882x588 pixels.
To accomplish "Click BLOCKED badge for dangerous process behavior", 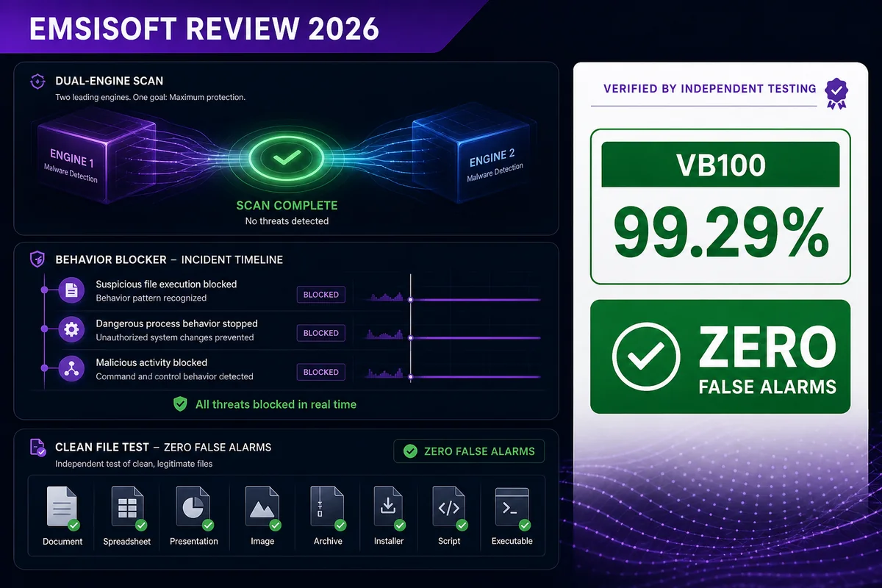I will 321,333.
